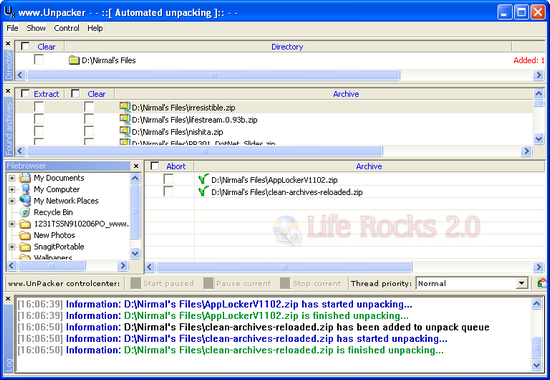Screen dimensions: 550x380
Task: Click the folder icon of D:\Nirmal's Files
Action: tap(74, 60)
